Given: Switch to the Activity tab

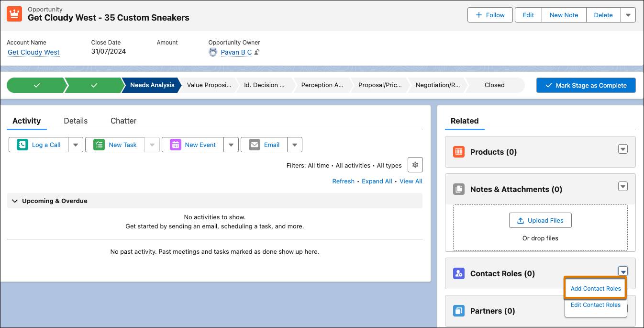Looking at the screenshot, I should 27,121.
